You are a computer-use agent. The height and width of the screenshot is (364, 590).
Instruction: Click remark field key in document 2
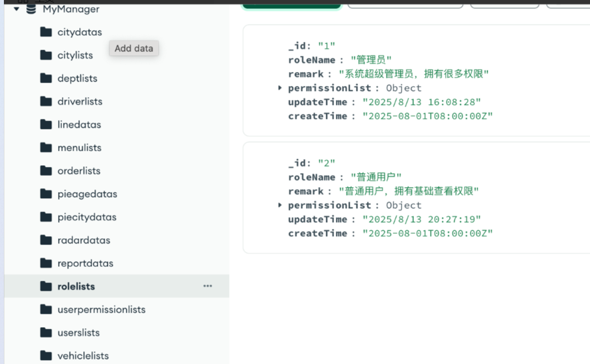pos(306,191)
